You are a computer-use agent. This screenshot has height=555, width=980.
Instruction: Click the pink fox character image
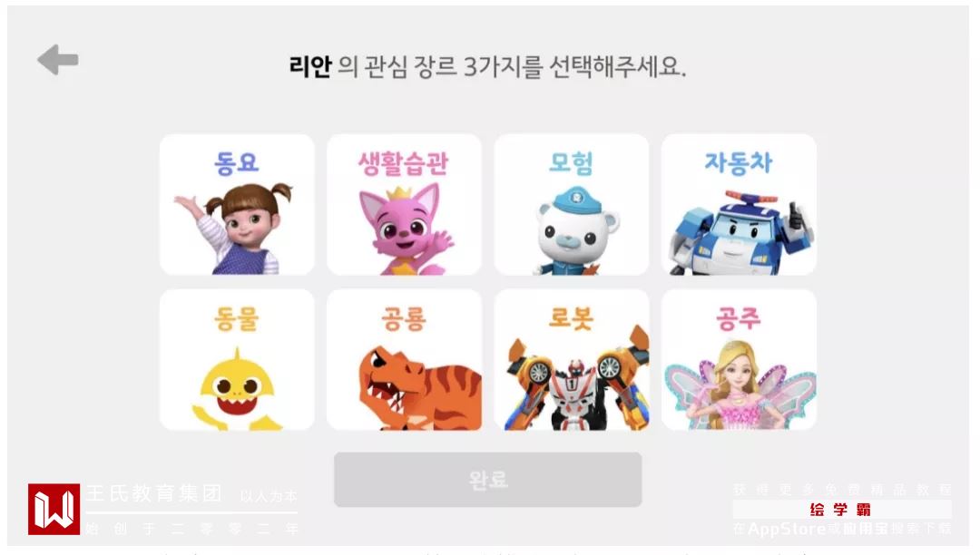(x=405, y=229)
